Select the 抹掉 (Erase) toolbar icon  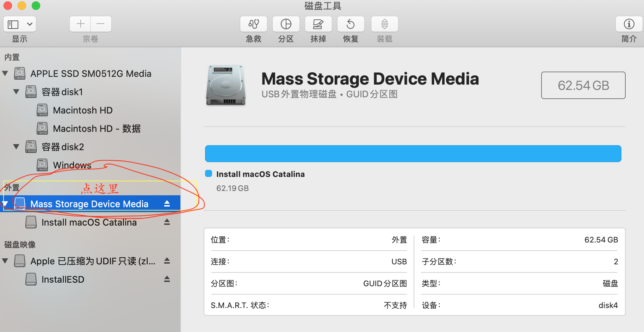tap(318, 24)
